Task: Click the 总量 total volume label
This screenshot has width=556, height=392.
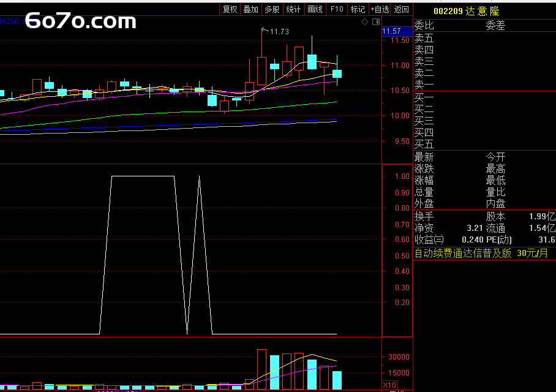Action: tap(424, 192)
